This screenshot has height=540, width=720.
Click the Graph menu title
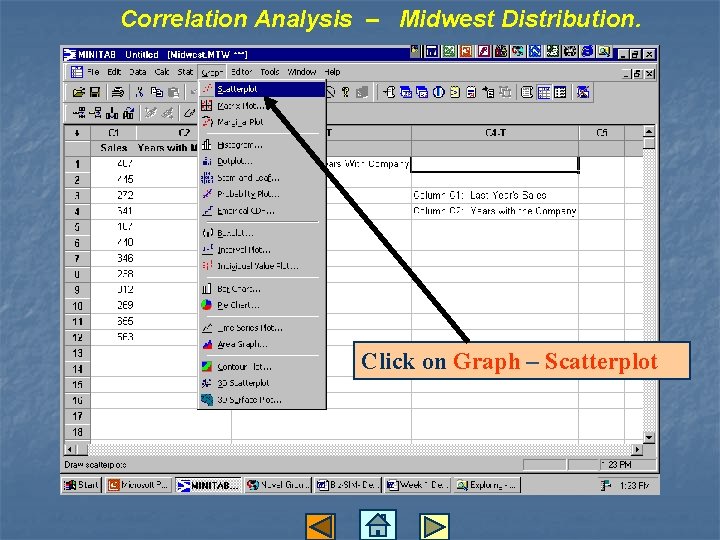[x=212, y=73]
